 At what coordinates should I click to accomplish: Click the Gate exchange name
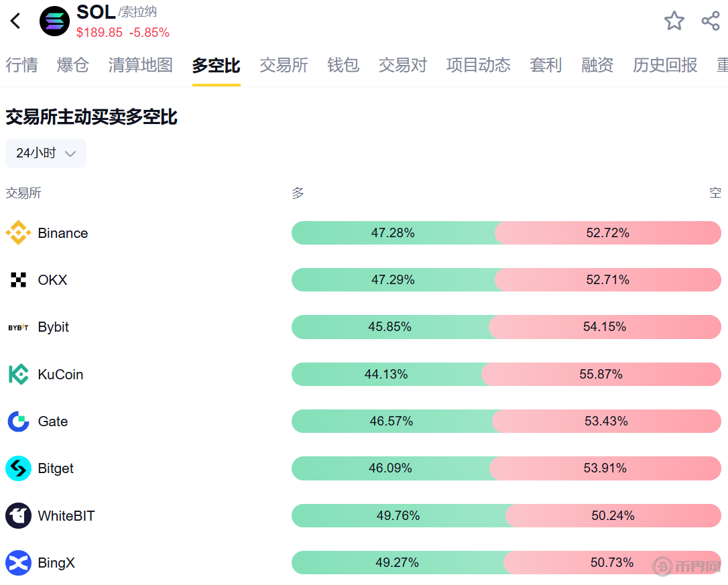pos(53,421)
